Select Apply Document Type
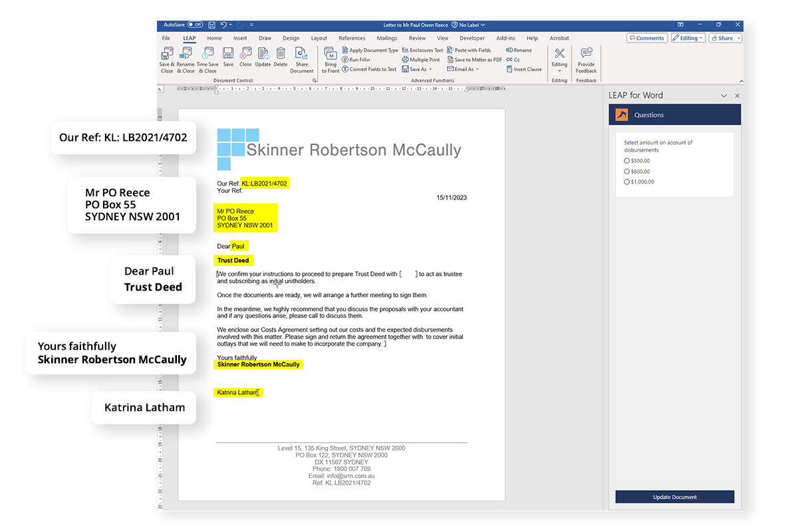The height and width of the screenshot is (532, 798). pyautogui.click(x=370, y=51)
